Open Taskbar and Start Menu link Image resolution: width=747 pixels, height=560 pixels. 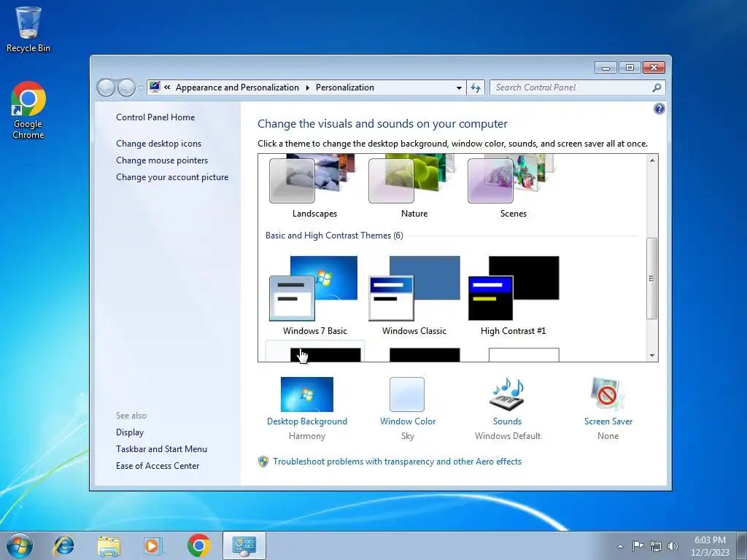(161, 449)
